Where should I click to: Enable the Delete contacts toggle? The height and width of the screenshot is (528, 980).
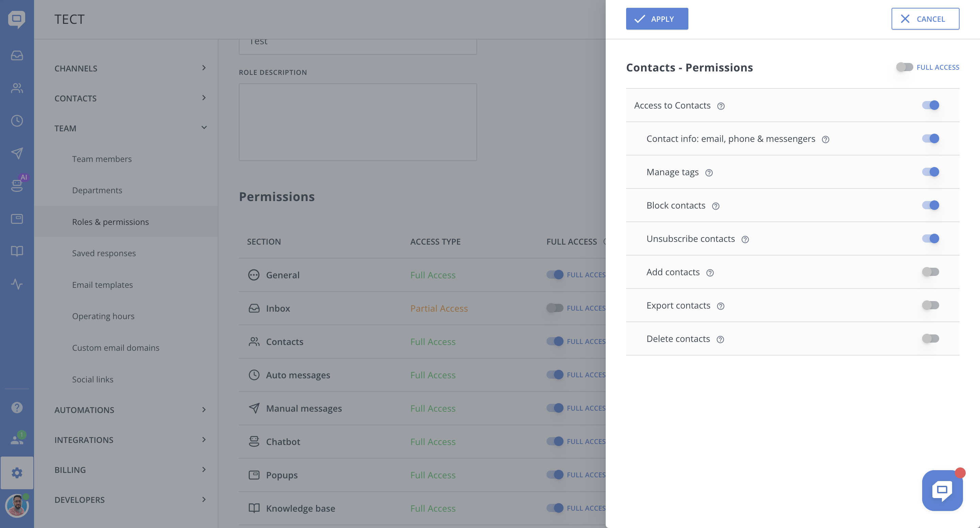pos(930,339)
